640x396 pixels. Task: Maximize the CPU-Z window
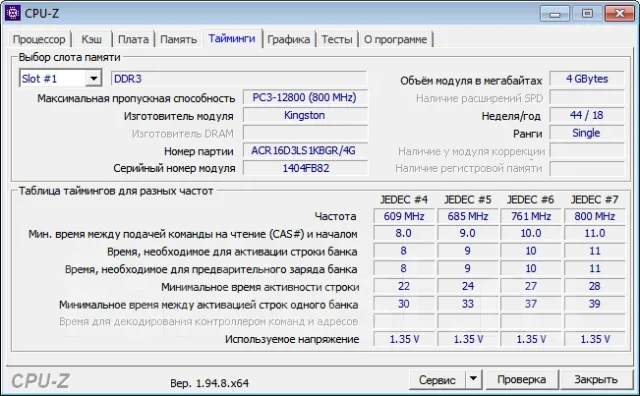coord(587,14)
